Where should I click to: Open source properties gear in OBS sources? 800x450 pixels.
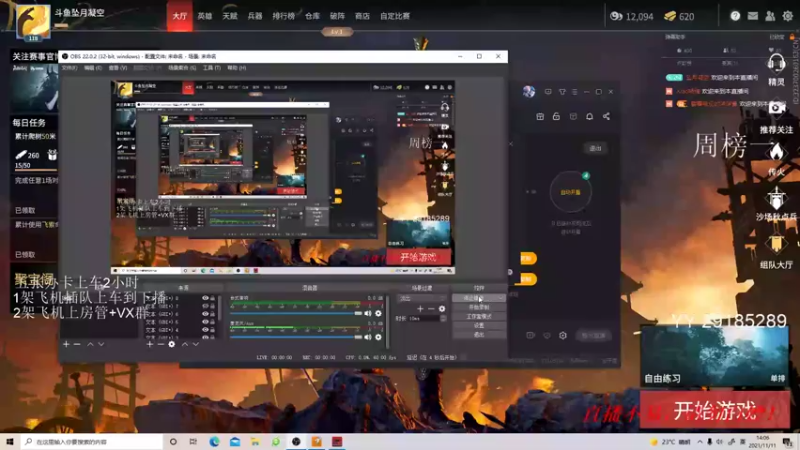pyautogui.click(x=171, y=344)
